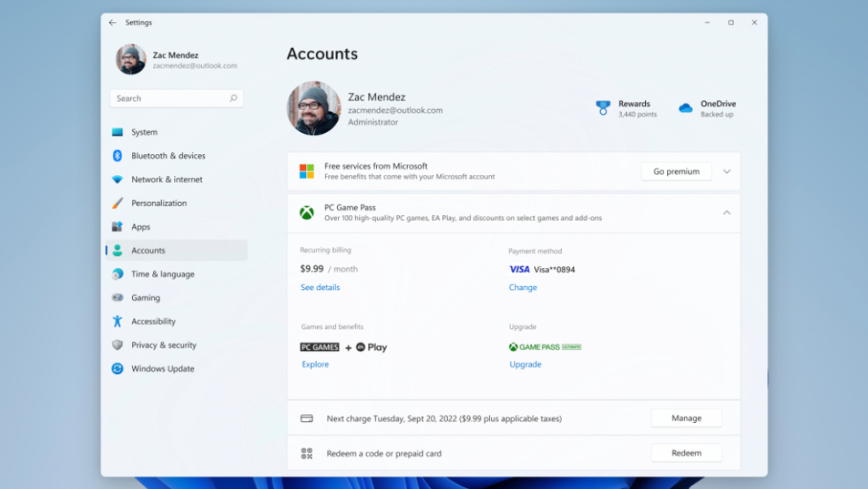Click the OneDrive cloud icon
The height and width of the screenshot is (489, 868).
tap(686, 108)
